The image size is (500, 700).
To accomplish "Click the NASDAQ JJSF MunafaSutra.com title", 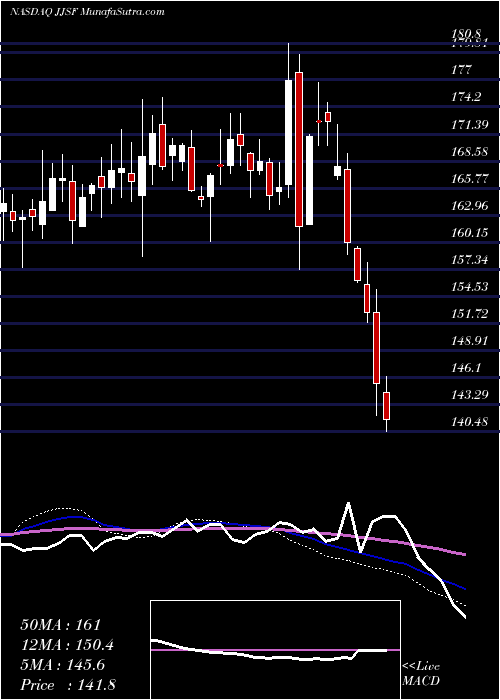I will coord(87,12).
